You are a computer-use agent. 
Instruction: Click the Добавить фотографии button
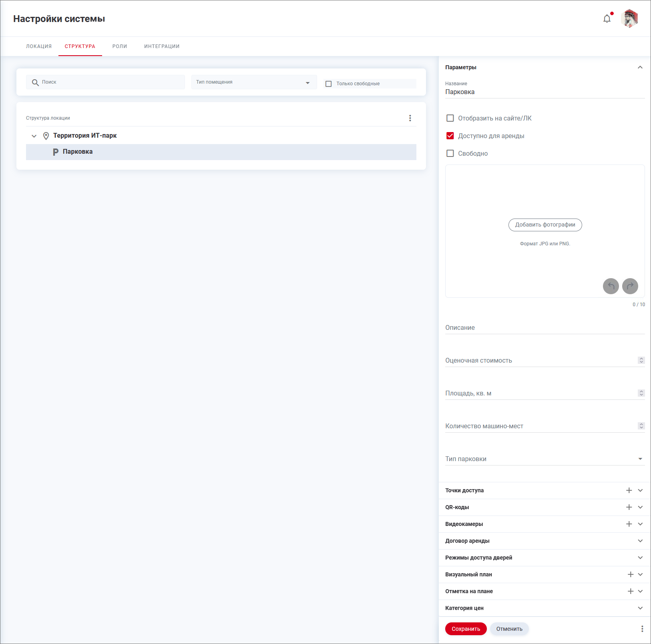pyautogui.click(x=545, y=225)
